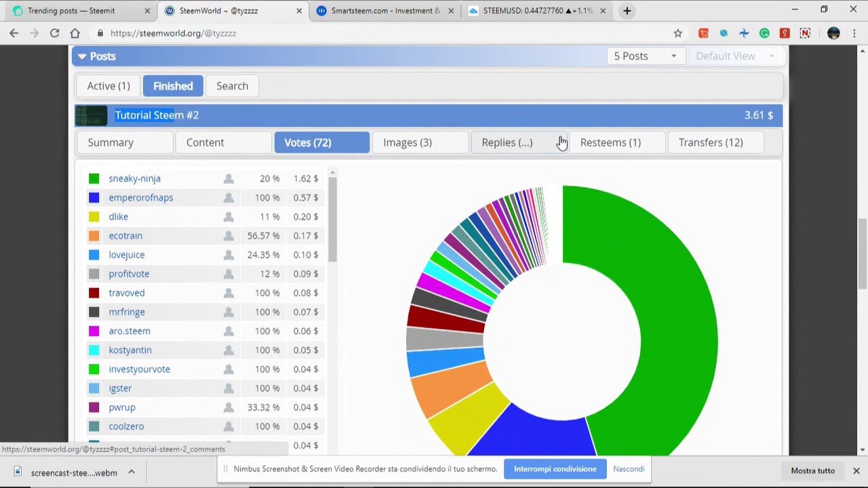Click the Tutorial Steem #2 post thumbnail

click(x=91, y=116)
